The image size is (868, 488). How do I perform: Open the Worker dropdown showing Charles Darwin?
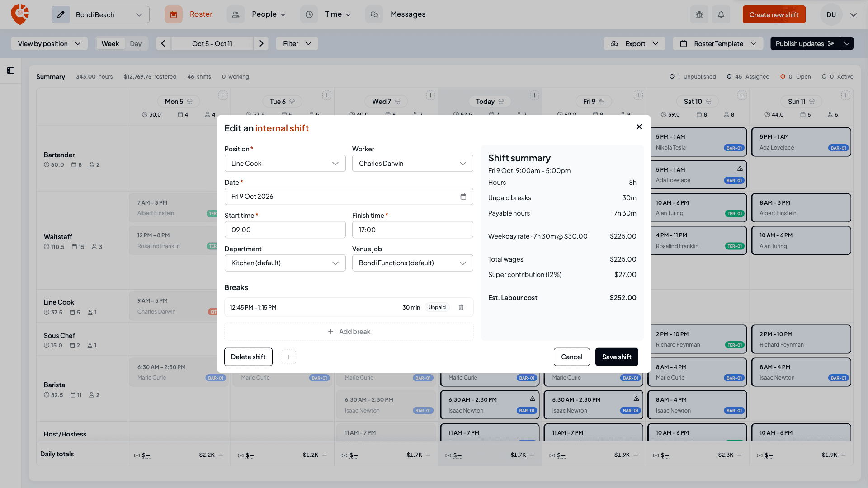pos(412,164)
